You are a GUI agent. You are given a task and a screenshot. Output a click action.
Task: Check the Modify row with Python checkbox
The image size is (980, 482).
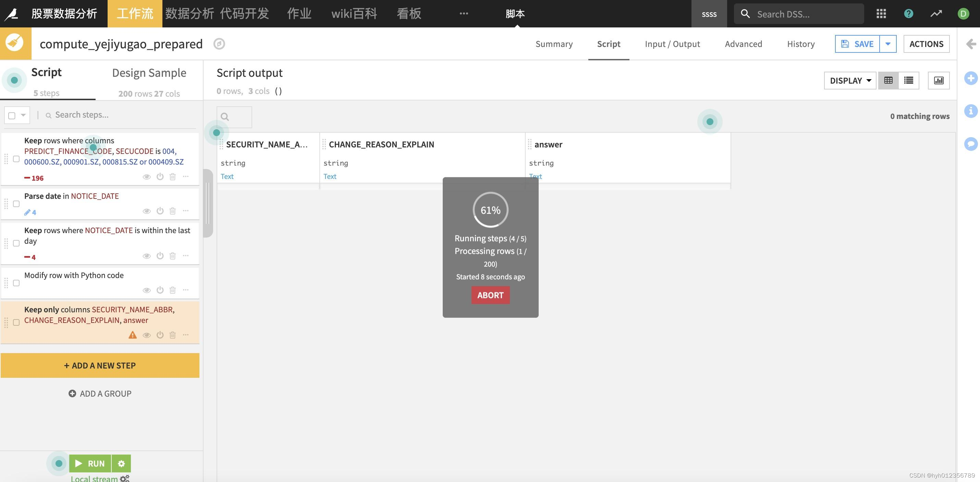point(16,283)
